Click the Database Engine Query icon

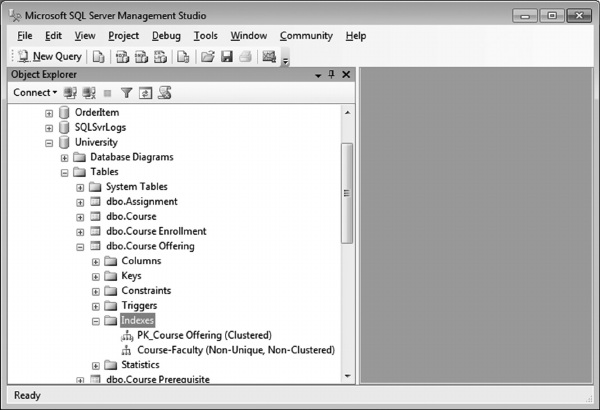[99, 57]
